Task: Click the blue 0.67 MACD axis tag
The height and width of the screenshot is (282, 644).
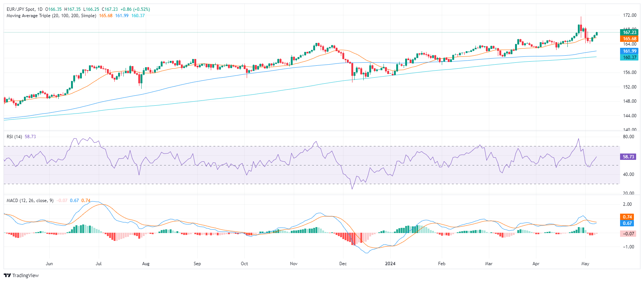Action: point(627,223)
